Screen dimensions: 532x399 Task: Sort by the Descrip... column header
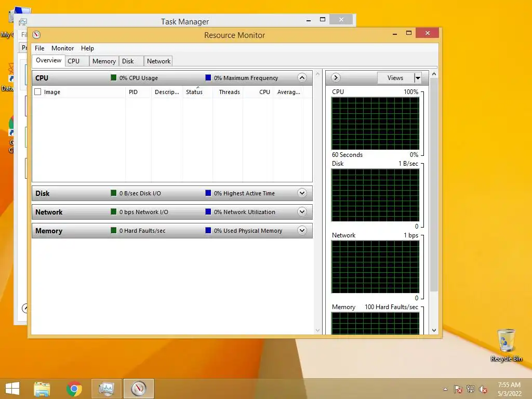pos(167,92)
